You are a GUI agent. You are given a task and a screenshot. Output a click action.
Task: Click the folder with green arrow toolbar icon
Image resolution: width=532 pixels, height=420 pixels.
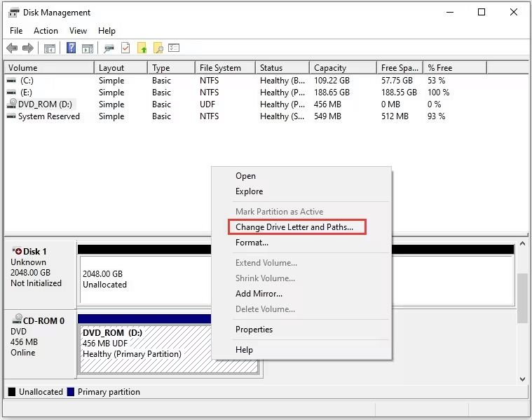point(142,48)
